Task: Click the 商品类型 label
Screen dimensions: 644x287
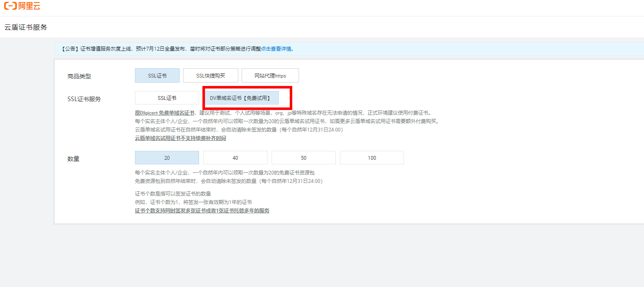Action: pos(79,76)
